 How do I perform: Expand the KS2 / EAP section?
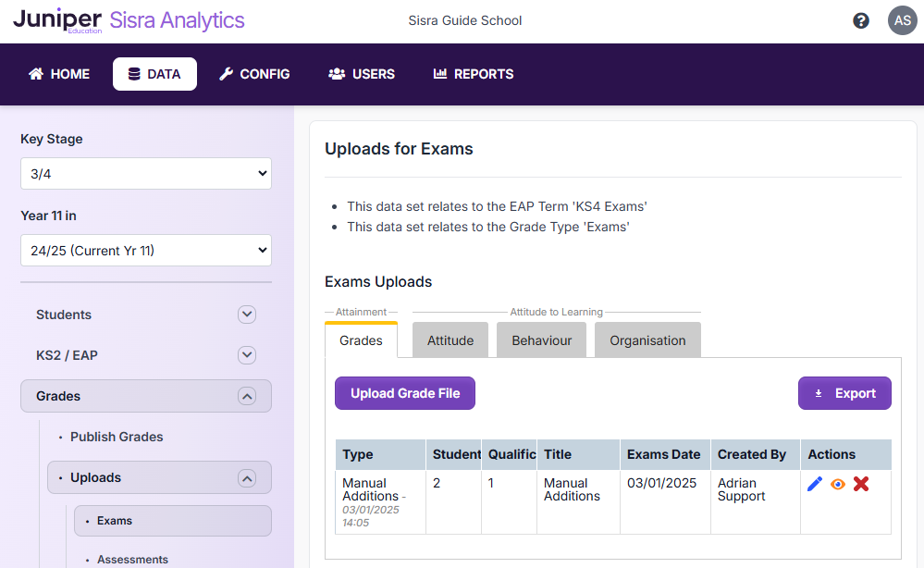click(247, 355)
